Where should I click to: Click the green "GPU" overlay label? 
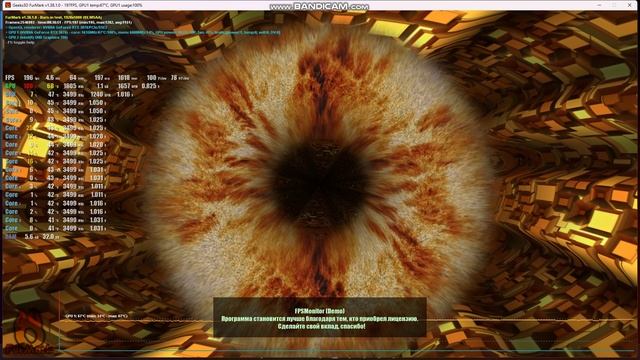click(x=10, y=86)
